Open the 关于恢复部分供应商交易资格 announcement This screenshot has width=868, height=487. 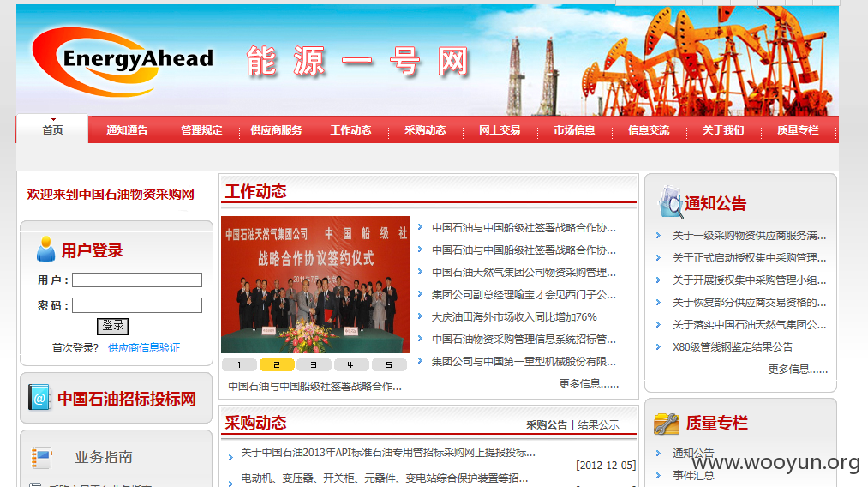point(750,302)
